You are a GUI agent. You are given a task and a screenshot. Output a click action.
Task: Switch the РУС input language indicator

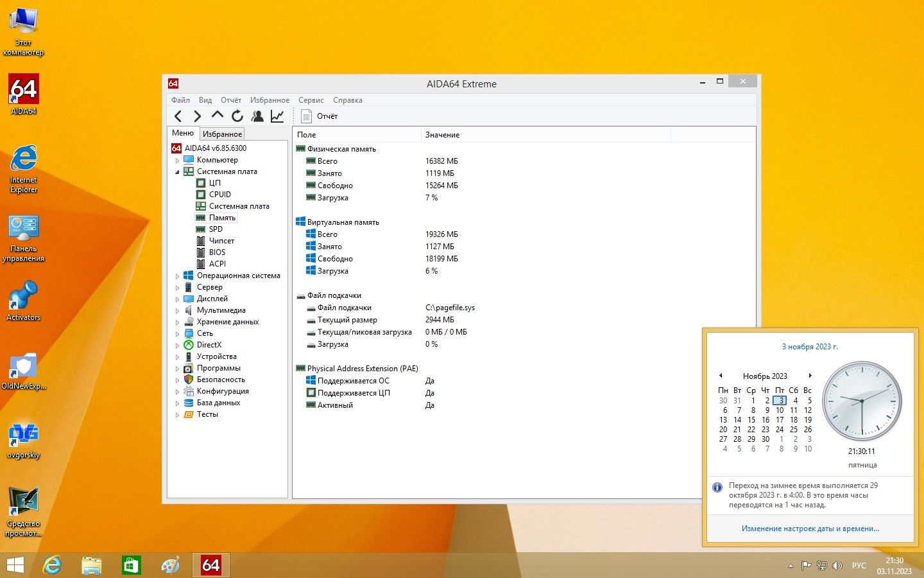pos(859,566)
